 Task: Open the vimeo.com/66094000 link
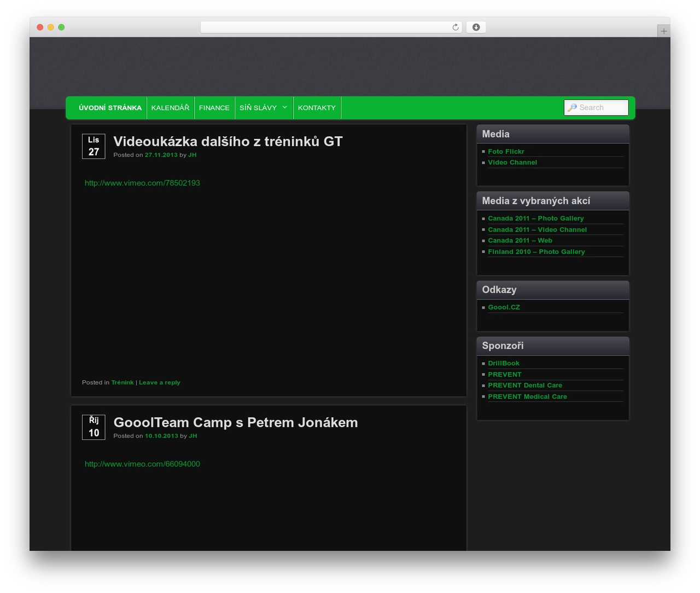point(142,464)
